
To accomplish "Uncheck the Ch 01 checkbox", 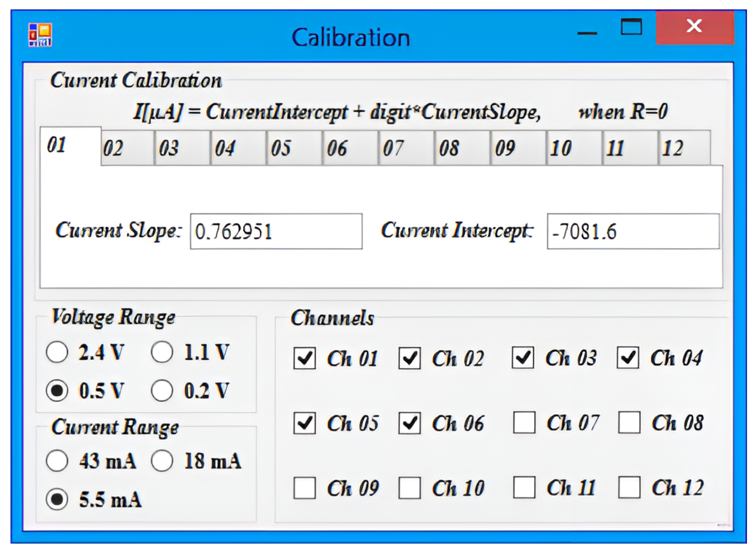I will click(x=304, y=358).
